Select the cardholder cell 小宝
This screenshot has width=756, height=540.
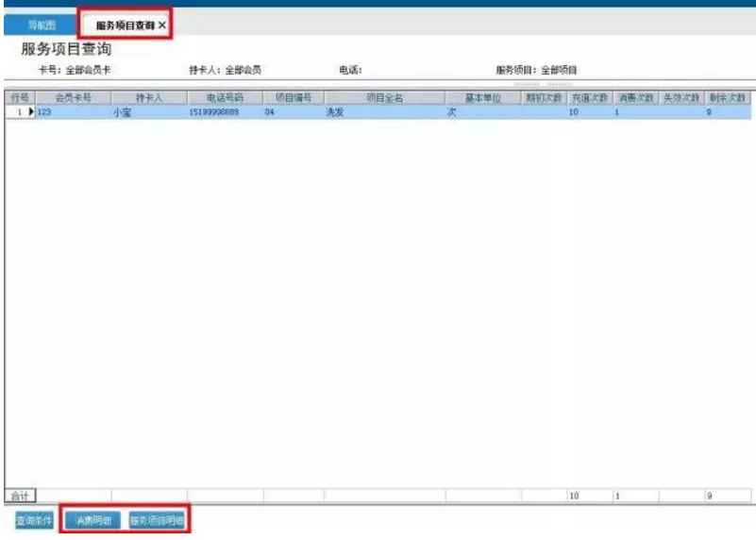pos(149,111)
